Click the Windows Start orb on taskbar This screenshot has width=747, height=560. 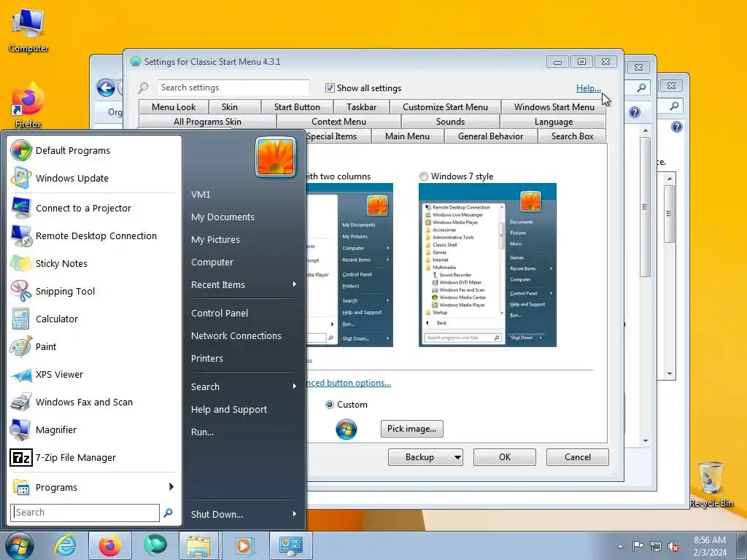20,545
